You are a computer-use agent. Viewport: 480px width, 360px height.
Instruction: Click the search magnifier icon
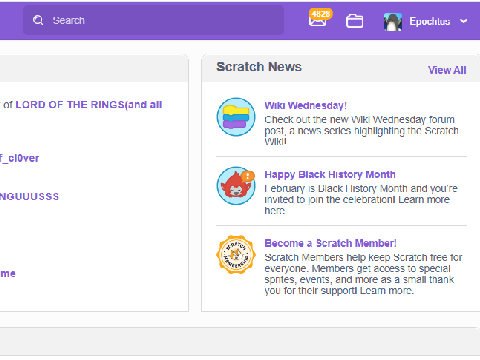[38, 20]
